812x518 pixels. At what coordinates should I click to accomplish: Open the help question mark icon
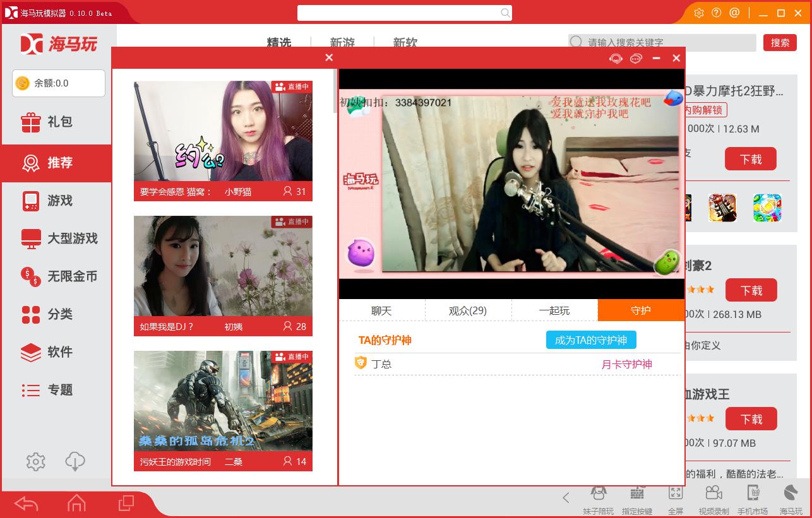tap(716, 13)
